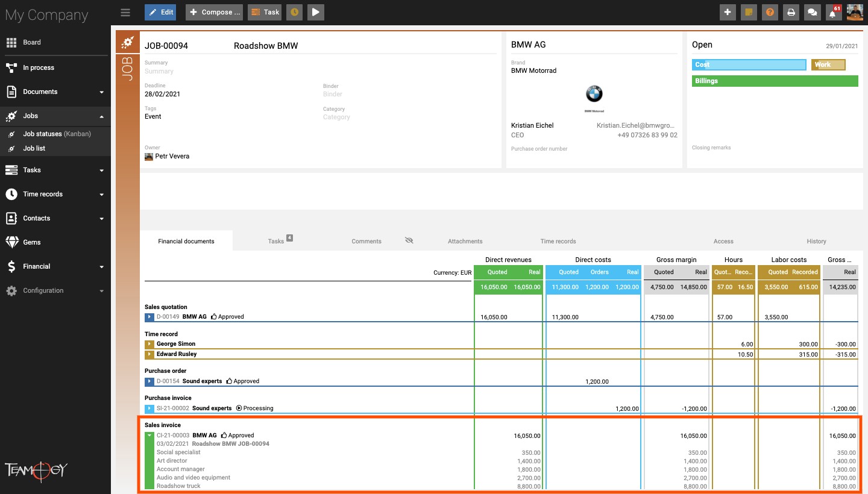The image size is (868, 494).
Task: Create a new Task from toolbar
Action: pos(265,12)
